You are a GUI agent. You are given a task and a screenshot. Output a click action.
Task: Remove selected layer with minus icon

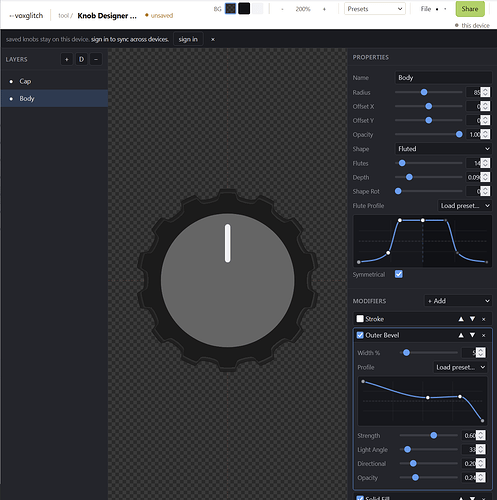96,59
